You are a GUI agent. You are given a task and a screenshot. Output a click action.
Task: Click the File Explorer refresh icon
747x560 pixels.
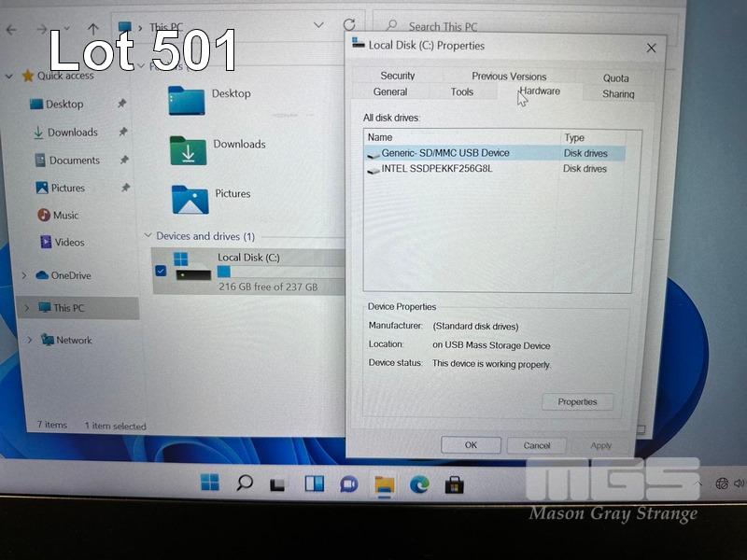pyautogui.click(x=349, y=26)
